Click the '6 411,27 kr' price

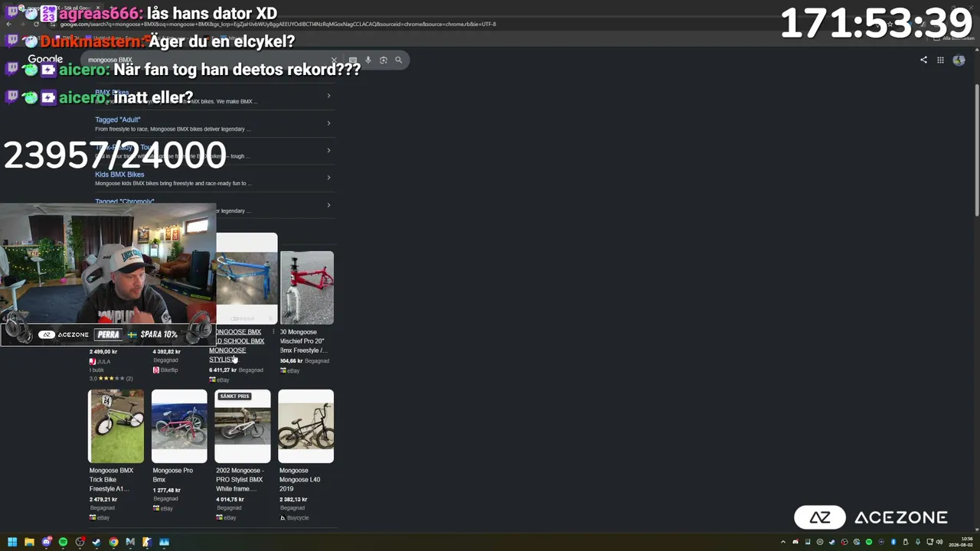(223, 370)
